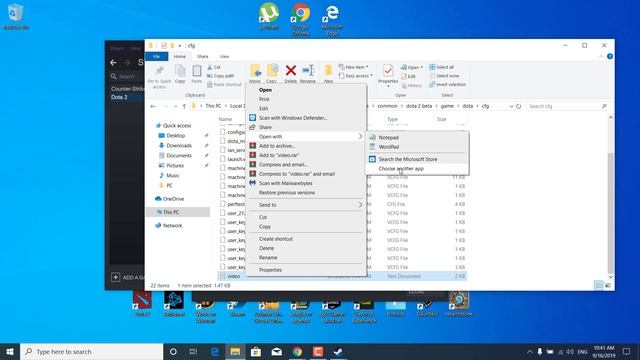Click Search the Microsoft Store
Viewport: 640px width, 360px height.
click(408, 159)
